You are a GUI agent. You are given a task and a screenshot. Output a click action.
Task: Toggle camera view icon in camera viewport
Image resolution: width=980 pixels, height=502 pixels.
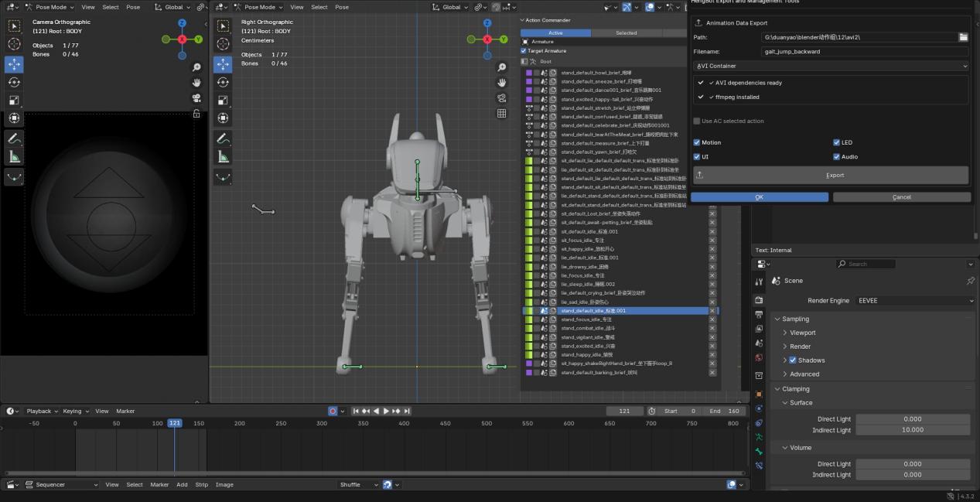coord(196,98)
